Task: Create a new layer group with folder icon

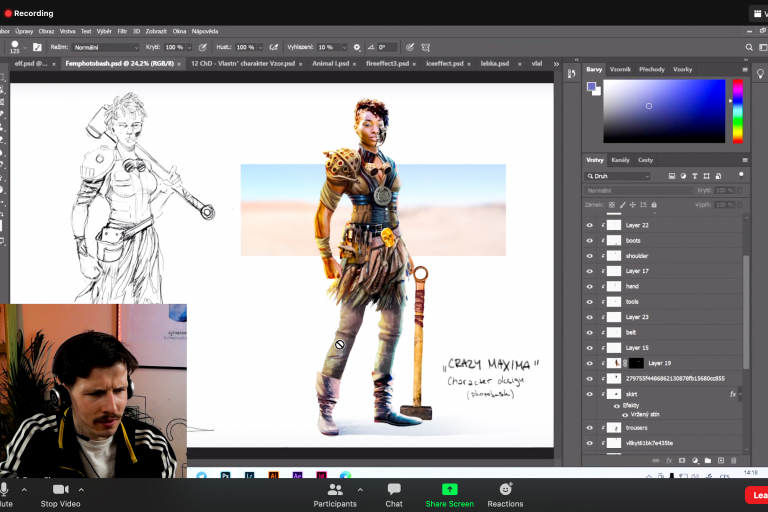Action: [708, 460]
